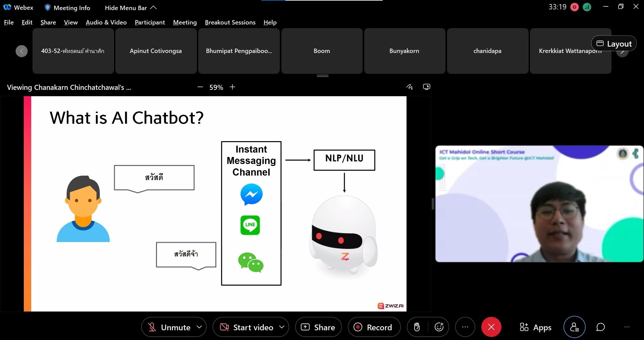Image resolution: width=644 pixels, height=340 pixels.
Task: Open the emoji reactions button
Action: [x=439, y=327]
